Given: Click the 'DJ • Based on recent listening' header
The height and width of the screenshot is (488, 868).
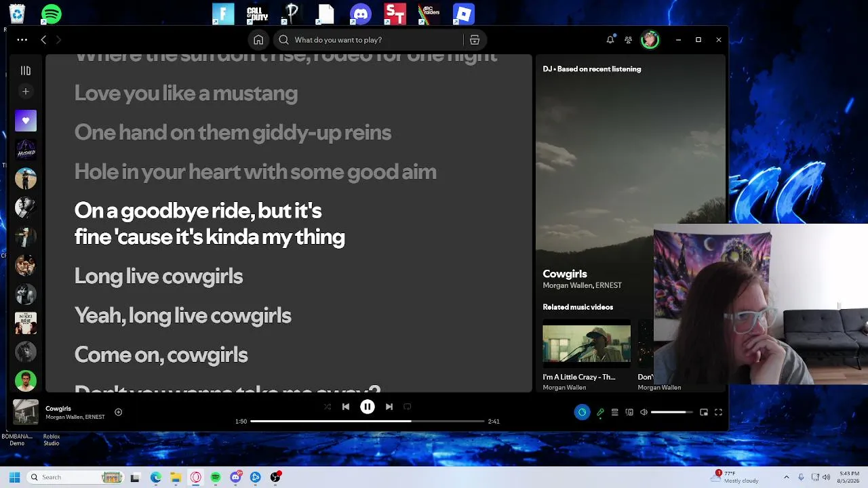Looking at the screenshot, I should coord(592,69).
